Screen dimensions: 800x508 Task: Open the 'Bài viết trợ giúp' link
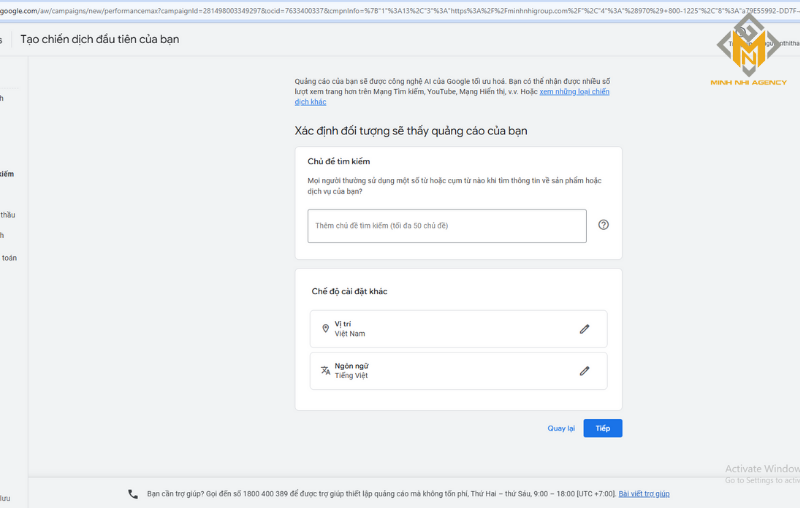(x=643, y=494)
